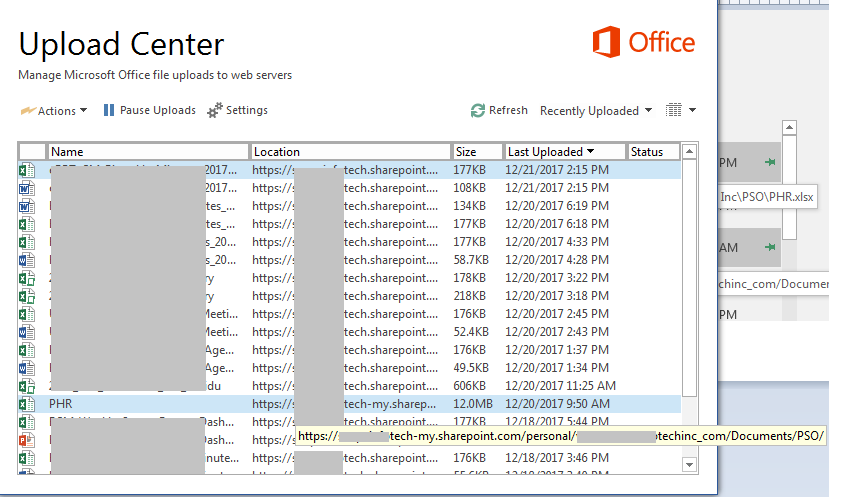
Task: Open Upload Center Settings
Action: [x=237, y=110]
